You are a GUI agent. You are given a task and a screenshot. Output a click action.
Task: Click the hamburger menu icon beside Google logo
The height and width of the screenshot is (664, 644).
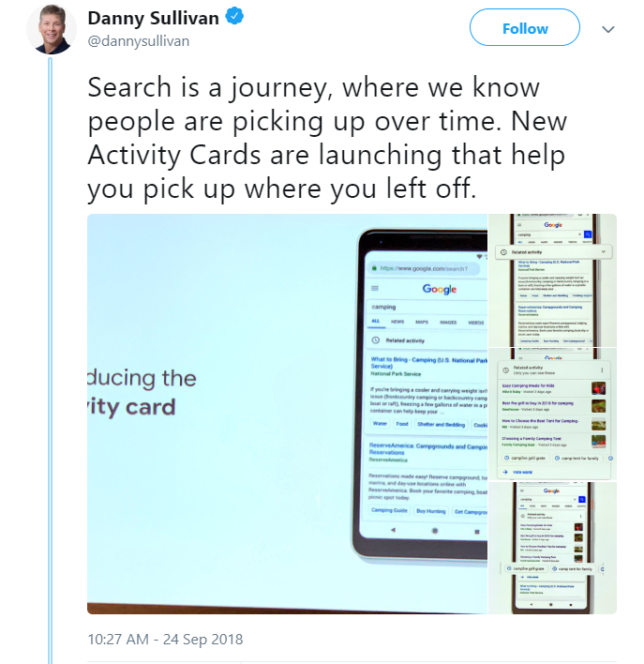[376, 289]
